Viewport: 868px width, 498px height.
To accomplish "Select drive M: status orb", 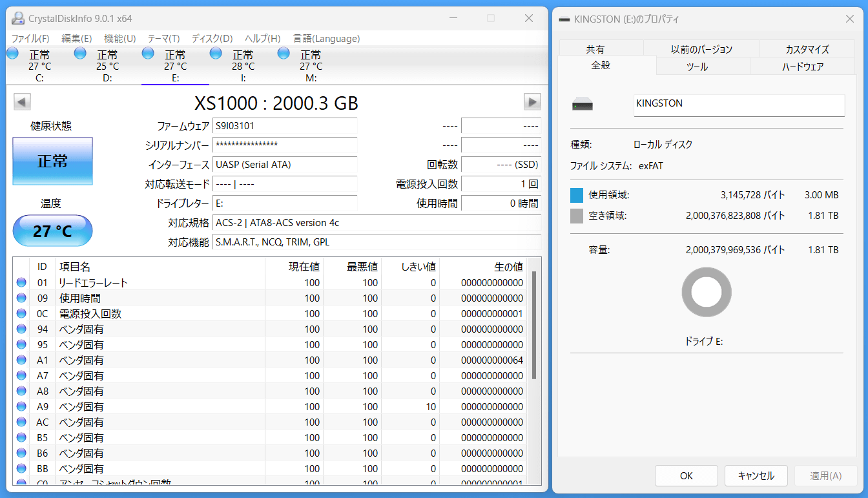I will 284,54.
